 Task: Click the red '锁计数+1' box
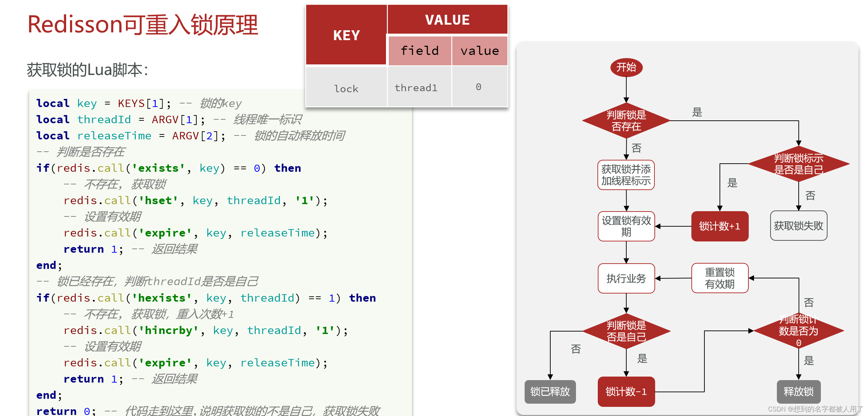[x=720, y=226]
